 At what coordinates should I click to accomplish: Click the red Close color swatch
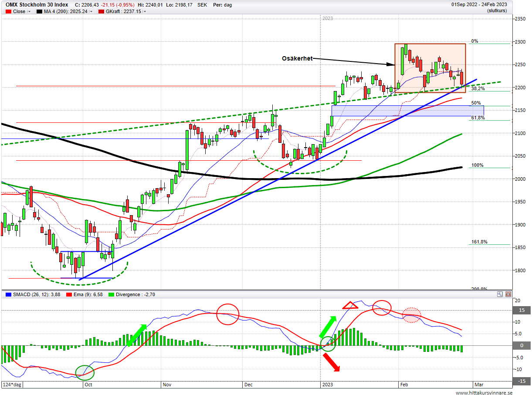coord(8,12)
